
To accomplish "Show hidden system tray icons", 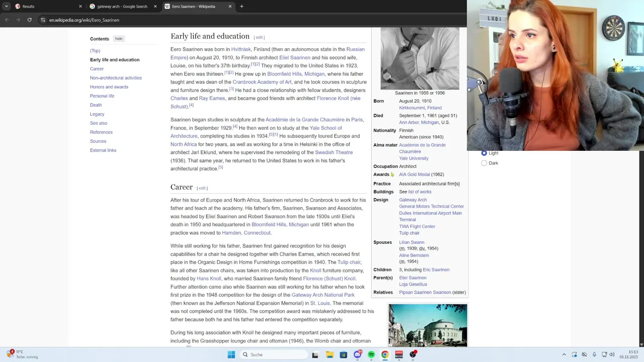I will point(564,354).
